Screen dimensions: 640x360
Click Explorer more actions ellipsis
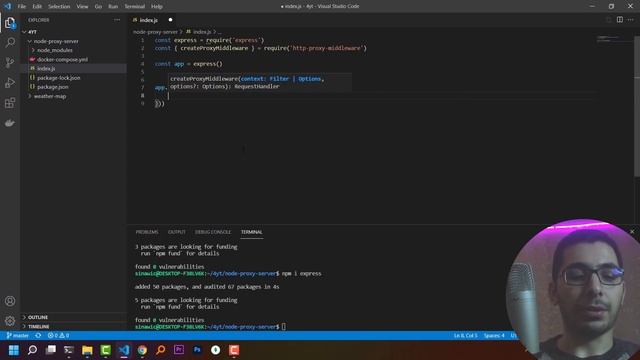[x=117, y=20]
